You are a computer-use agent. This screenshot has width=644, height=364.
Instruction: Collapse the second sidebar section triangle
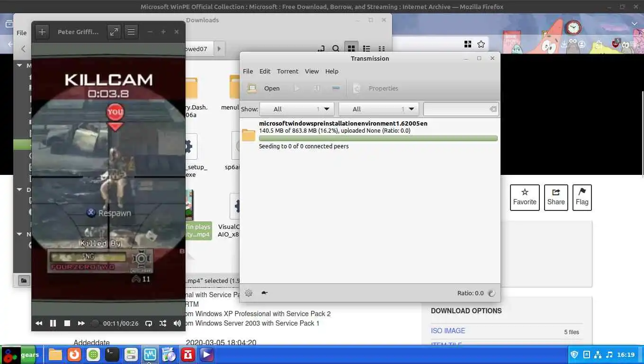tap(20, 190)
